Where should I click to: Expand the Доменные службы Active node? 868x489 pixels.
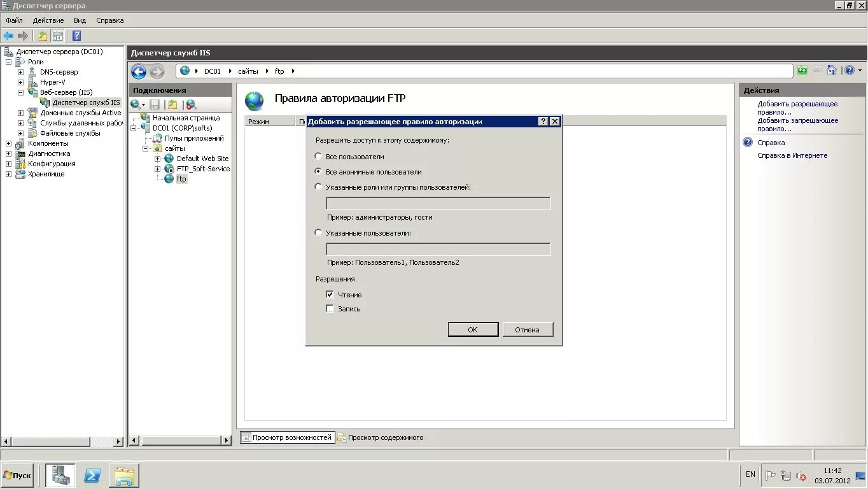pyautogui.click(x=20, y=113)
